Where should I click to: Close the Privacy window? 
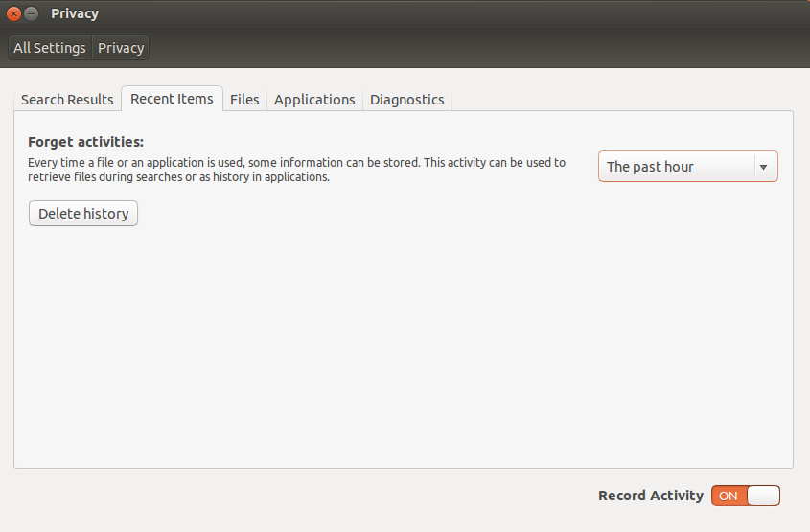(x=14, y=13)
